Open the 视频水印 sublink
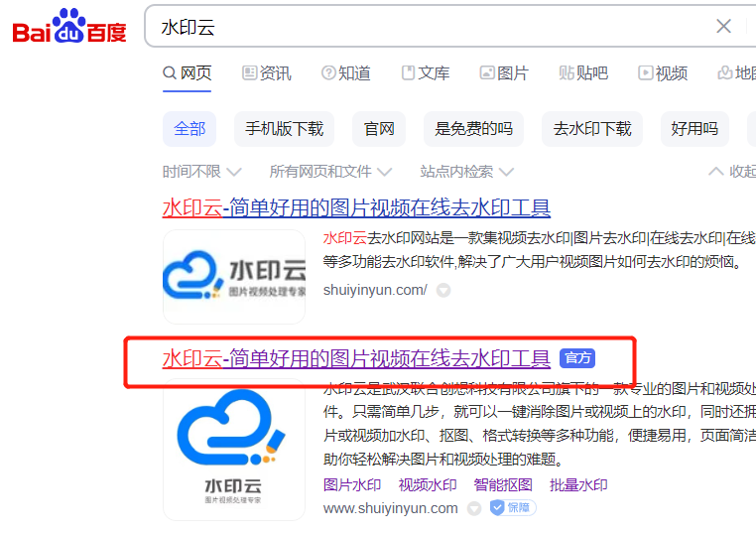This screenshot has height=535, width=756. point(428,484)
